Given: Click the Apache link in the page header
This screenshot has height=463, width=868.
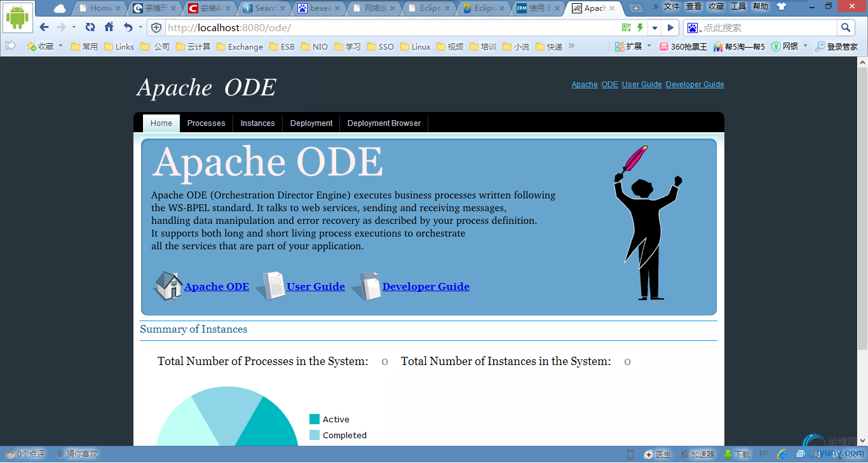Looking at the screenshot, I should point(585,85).
